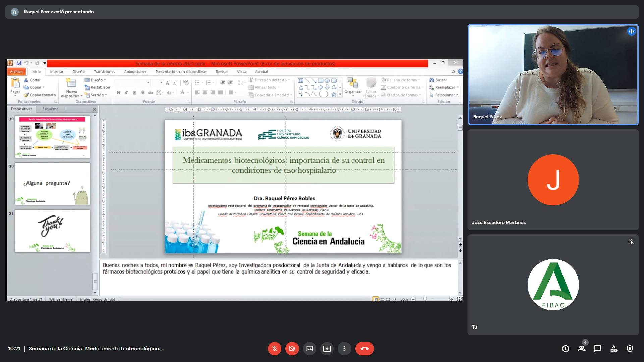Image resolution: width=644 pixels, height=362 pixels.
Task: Expand Copiar dropdown arrow
Action: (x=44, y=87)
